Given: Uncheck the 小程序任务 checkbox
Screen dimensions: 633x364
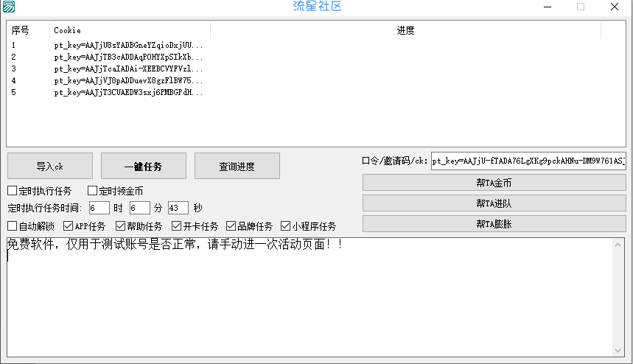Looking at the screenshot, I should pyautogui.click(x=286, y=226).
